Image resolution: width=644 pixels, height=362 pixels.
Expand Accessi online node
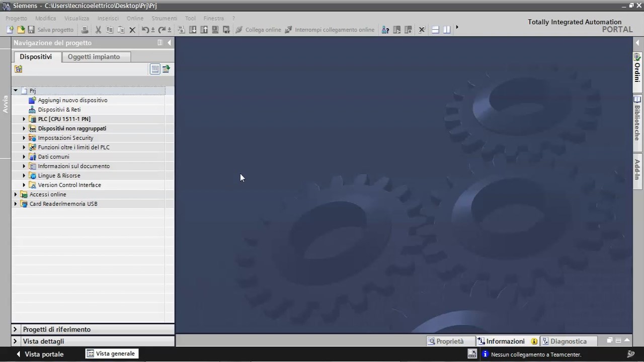coord(16,194)
